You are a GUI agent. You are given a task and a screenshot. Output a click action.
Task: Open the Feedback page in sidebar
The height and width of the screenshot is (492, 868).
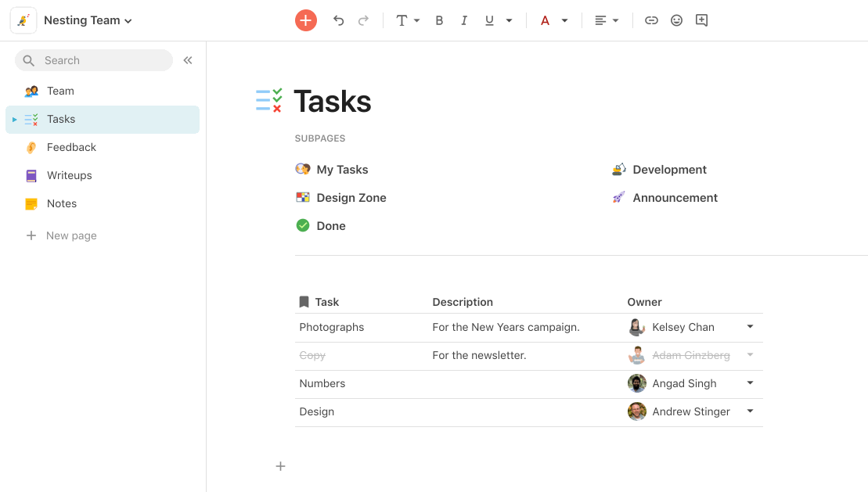[103, 147]
